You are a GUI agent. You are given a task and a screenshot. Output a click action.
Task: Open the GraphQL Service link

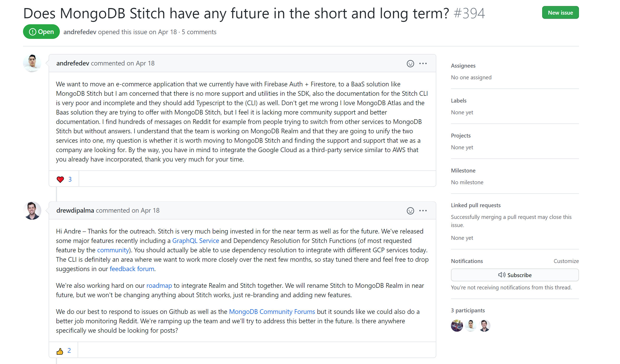pyautogui.click(x=195, y=241)
